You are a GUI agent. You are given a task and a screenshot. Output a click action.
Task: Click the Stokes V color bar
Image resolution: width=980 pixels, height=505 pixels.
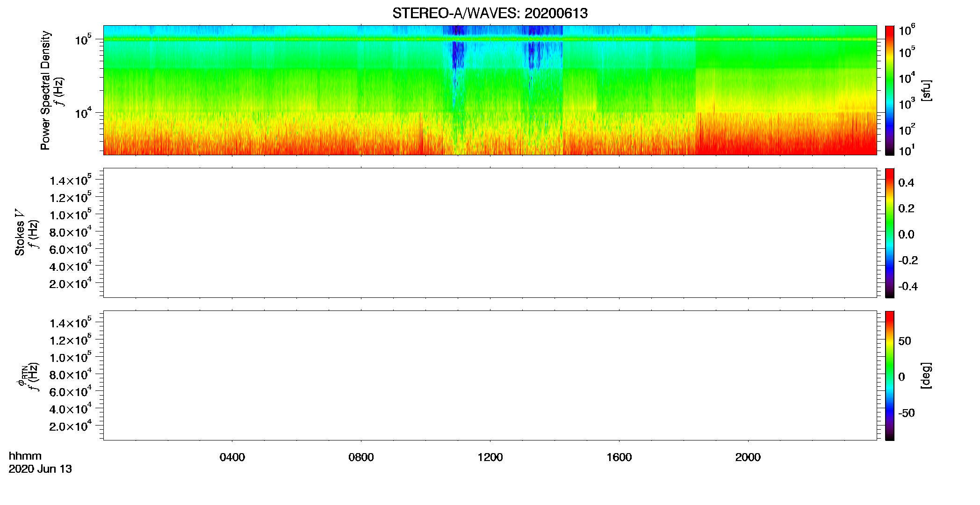(890, 232)
